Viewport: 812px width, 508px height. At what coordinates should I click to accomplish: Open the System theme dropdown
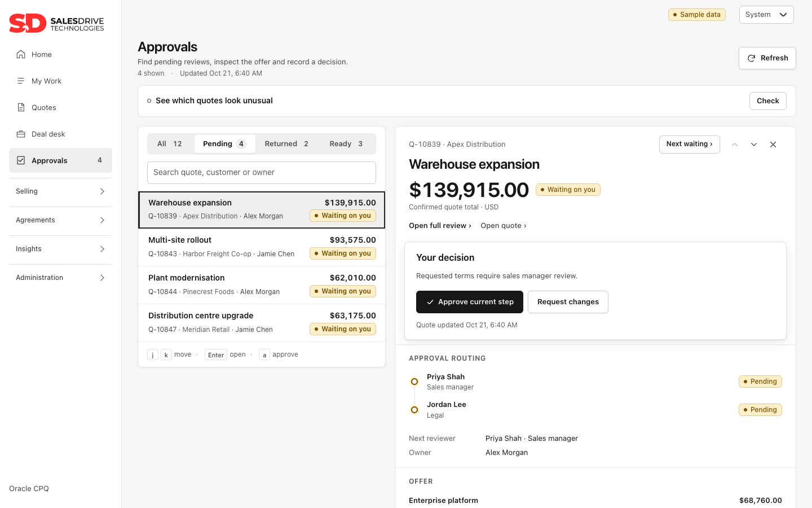(x=766, y=15)
